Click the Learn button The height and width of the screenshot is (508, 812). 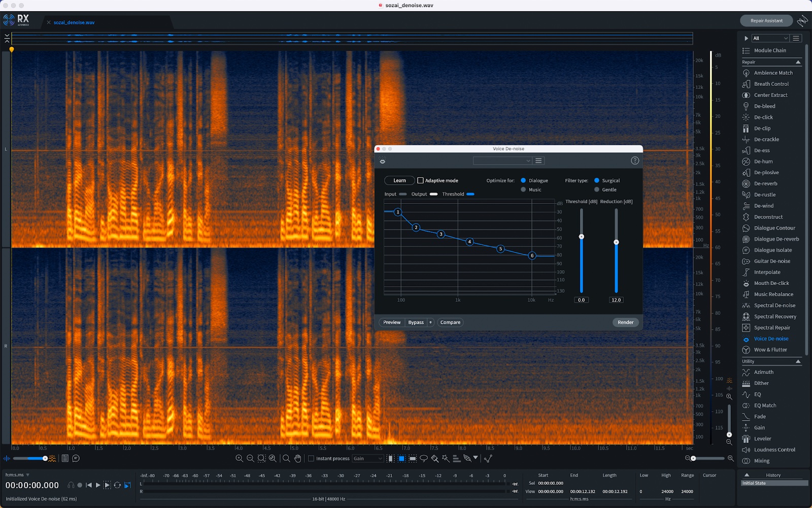pyautogui.click(x=399, y=180)
